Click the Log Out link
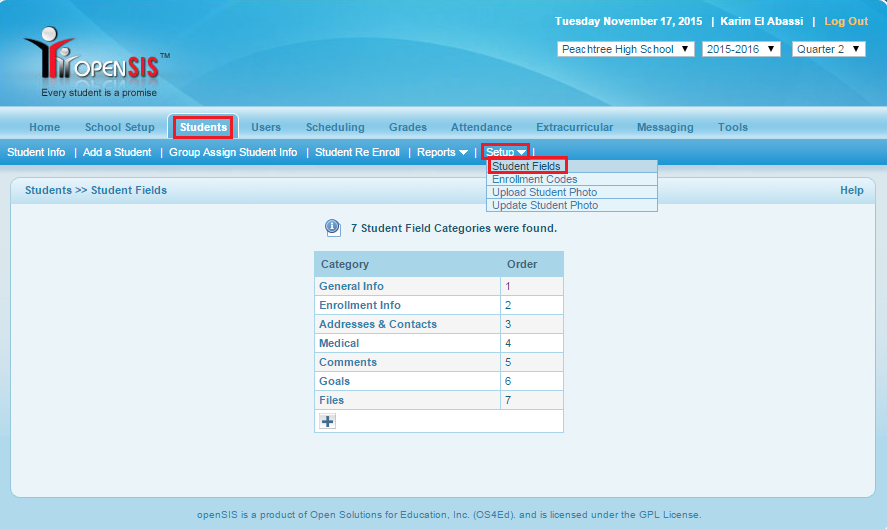 point(846,21)
